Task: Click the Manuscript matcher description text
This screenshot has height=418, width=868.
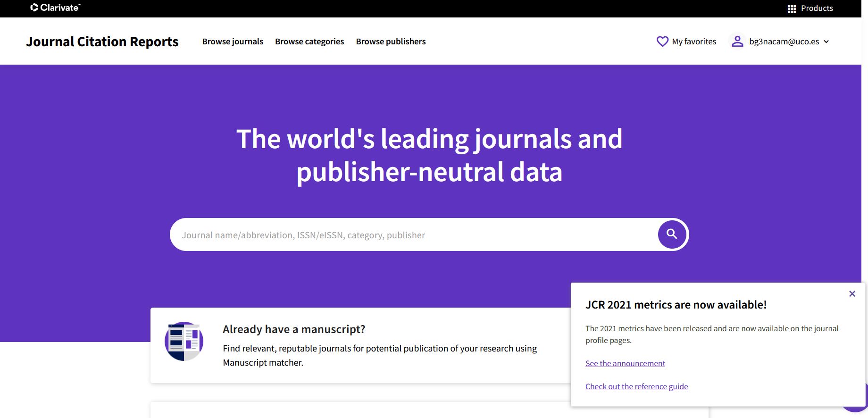Action: click(x=380, y=355)
